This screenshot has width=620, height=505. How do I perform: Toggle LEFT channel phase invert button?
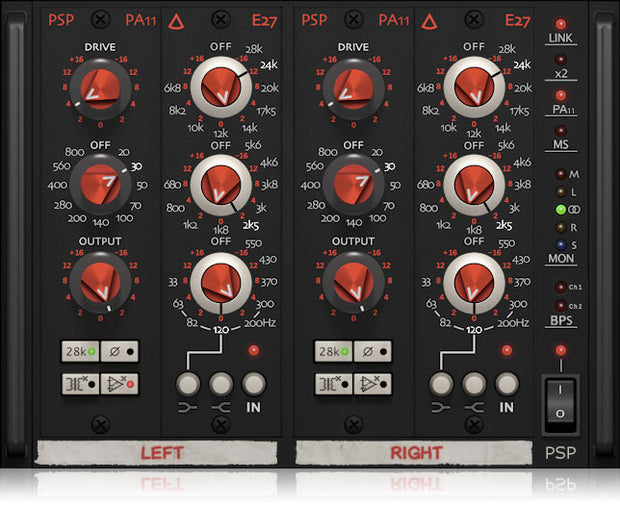(120, 351)
